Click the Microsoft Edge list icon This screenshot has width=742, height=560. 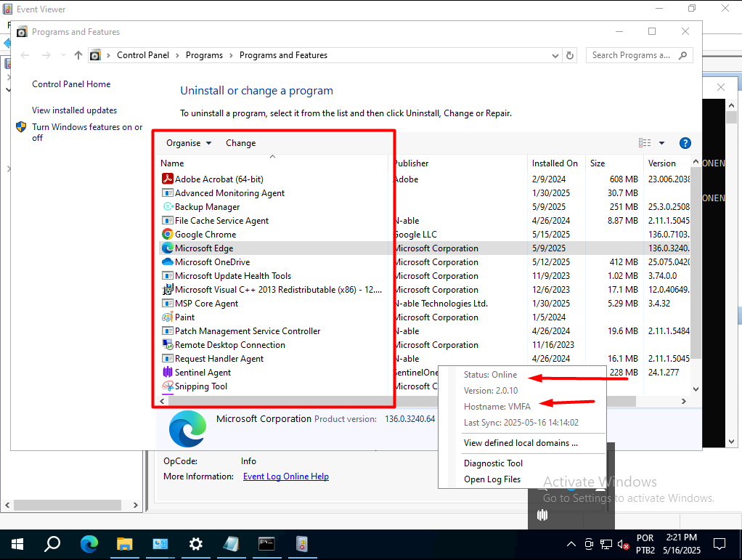(168, 248)
